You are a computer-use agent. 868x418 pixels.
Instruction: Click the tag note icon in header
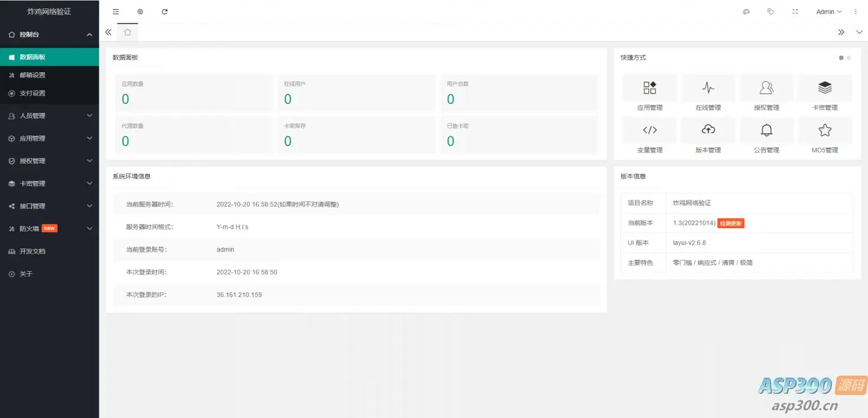(770, 11)
